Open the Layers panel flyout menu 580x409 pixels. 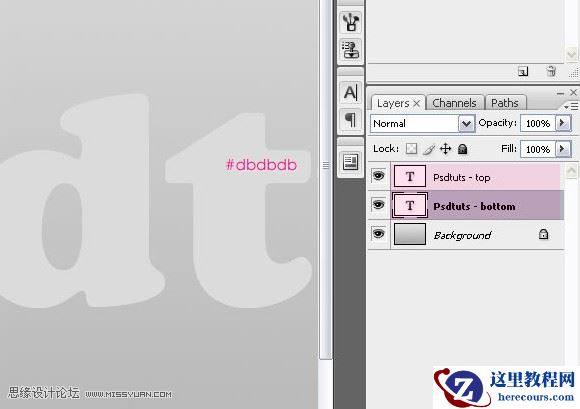click(571, 107)
